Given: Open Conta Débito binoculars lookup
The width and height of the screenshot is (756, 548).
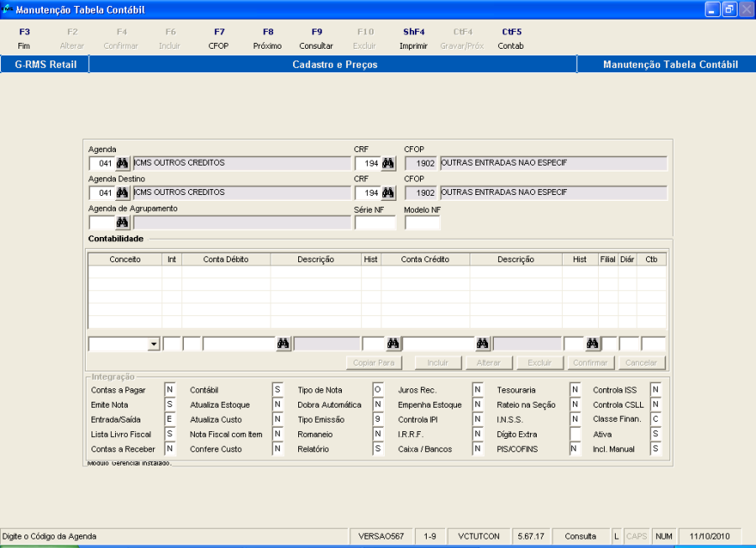Looking at the screenshot, I should tap(284, 343).
